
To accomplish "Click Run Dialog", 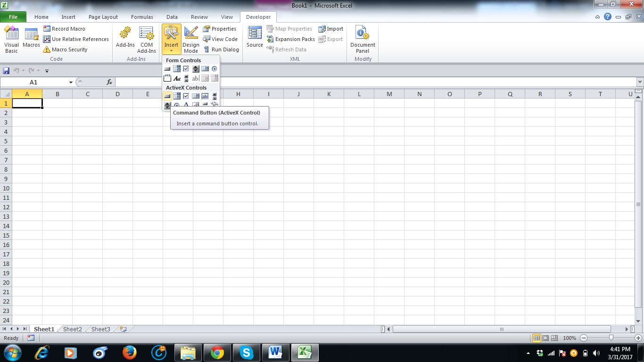I will point(221,49).
